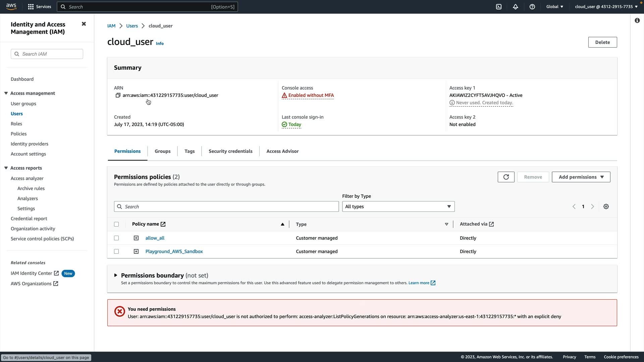Switch to the Security credentials tab
Viewport: 644px width, 362px height.
pyautogui.click(x=230, y=151)
